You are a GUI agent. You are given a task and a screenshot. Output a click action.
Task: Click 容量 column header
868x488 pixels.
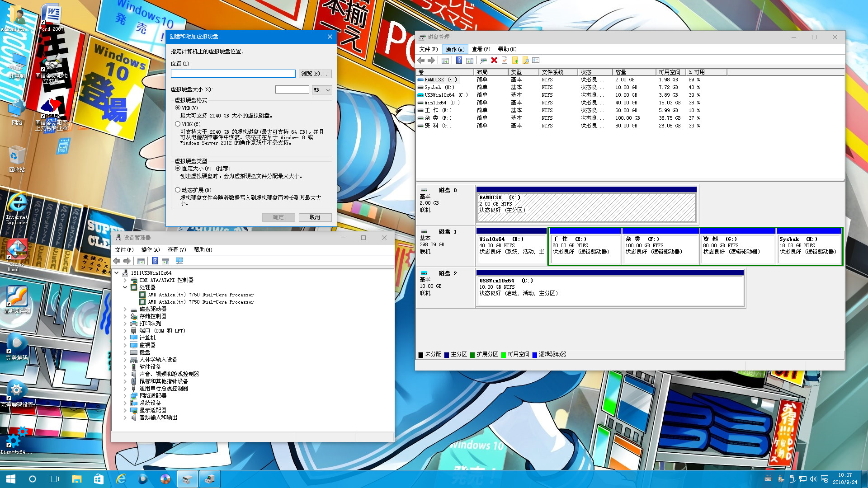pyautogui.click(x=634, y=72)
